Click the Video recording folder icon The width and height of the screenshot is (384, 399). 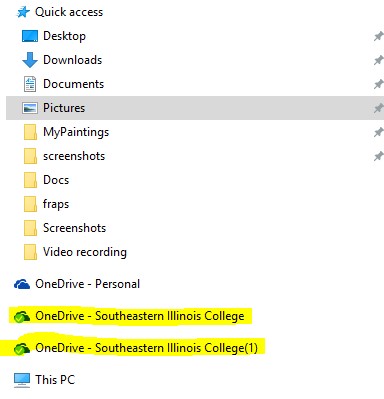point(30,252)
